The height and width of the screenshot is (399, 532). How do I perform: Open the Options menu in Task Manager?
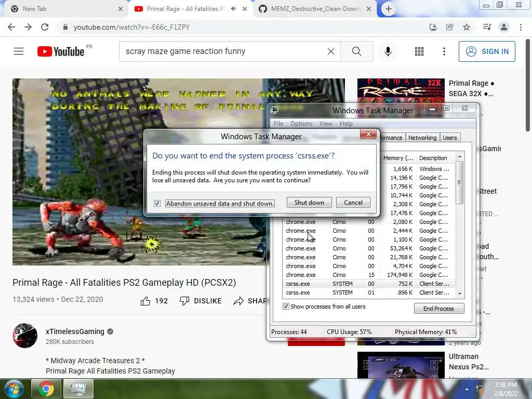click(301, 124)
